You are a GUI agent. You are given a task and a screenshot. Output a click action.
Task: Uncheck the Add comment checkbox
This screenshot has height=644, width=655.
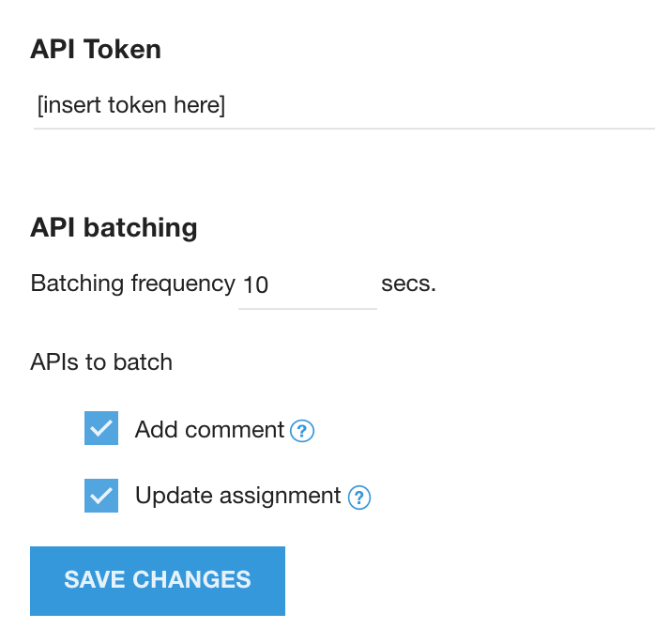tap(101, 428)
